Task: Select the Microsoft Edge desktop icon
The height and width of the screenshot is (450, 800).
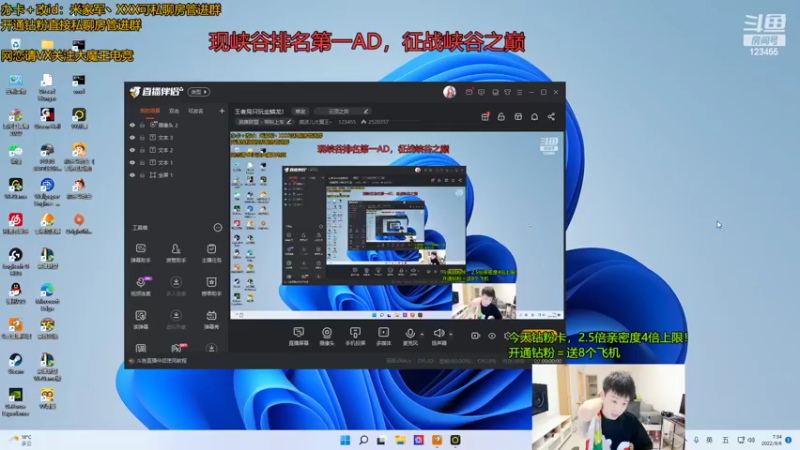Action: coord(47,297)
